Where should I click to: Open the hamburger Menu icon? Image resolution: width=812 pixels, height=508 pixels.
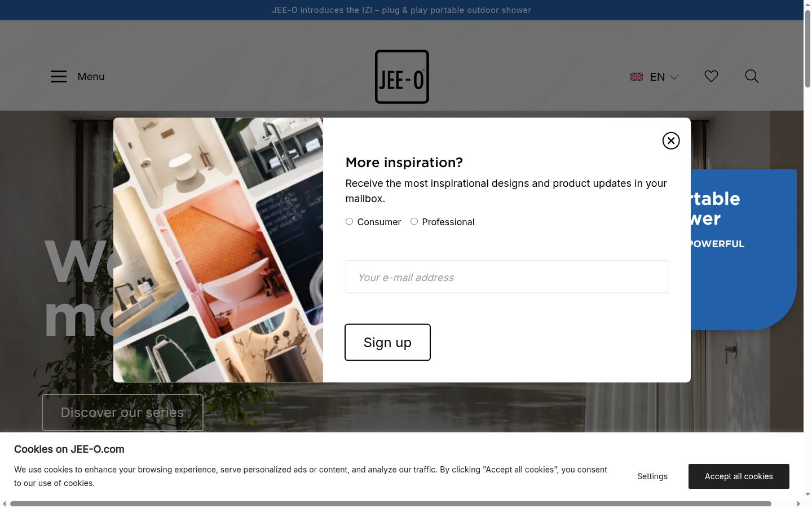pos(59,77)
